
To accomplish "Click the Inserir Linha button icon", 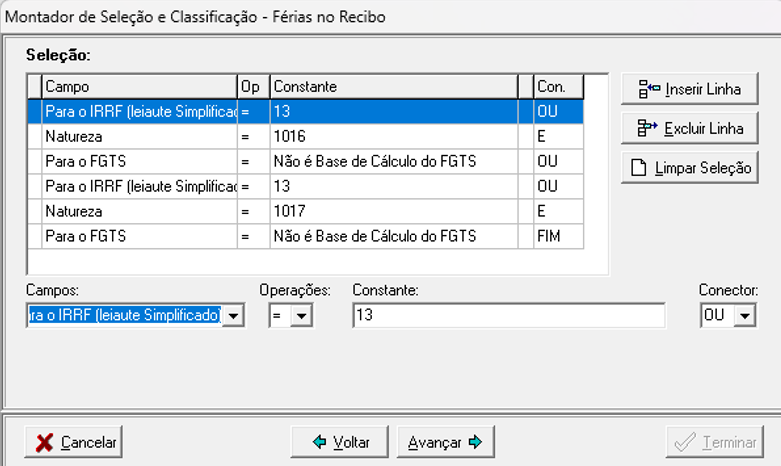I will 645,89.
